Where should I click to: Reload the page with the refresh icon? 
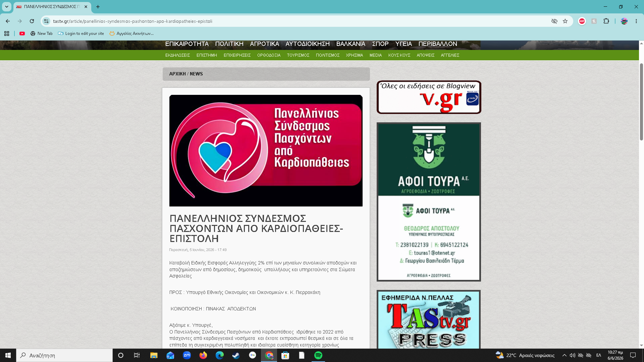tap(32, 21)
